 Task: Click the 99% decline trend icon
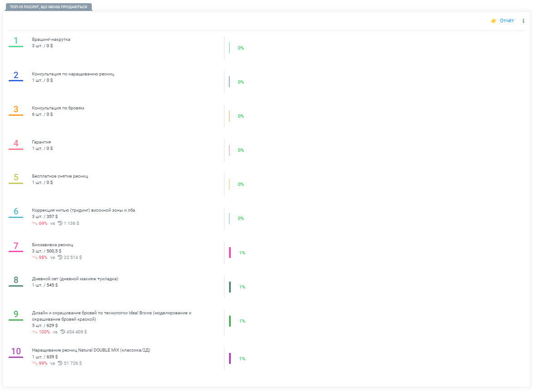(35, 363)
